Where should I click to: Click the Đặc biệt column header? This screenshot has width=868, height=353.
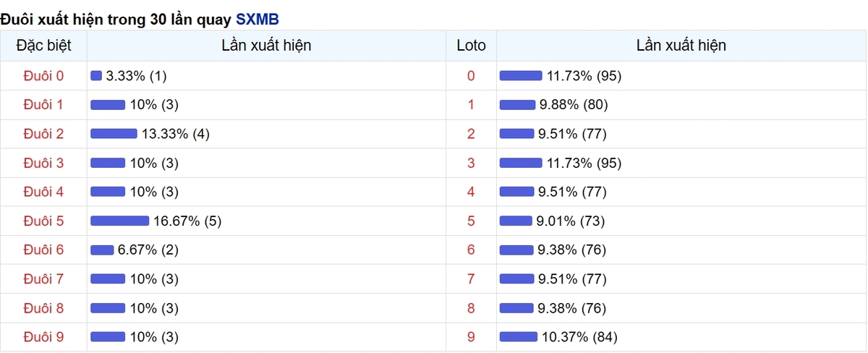tap(43, 46)
